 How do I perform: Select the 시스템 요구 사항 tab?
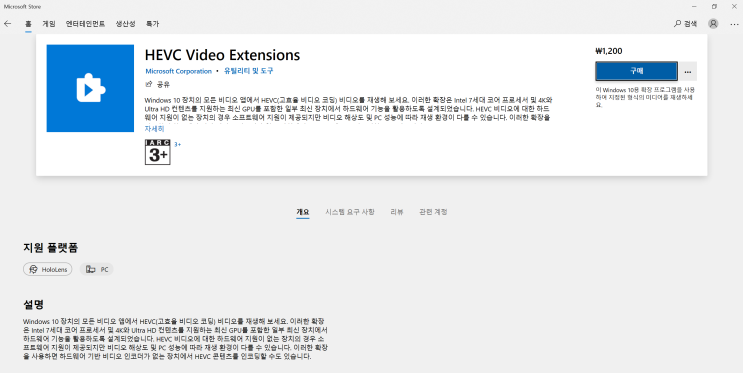(350, 212)
